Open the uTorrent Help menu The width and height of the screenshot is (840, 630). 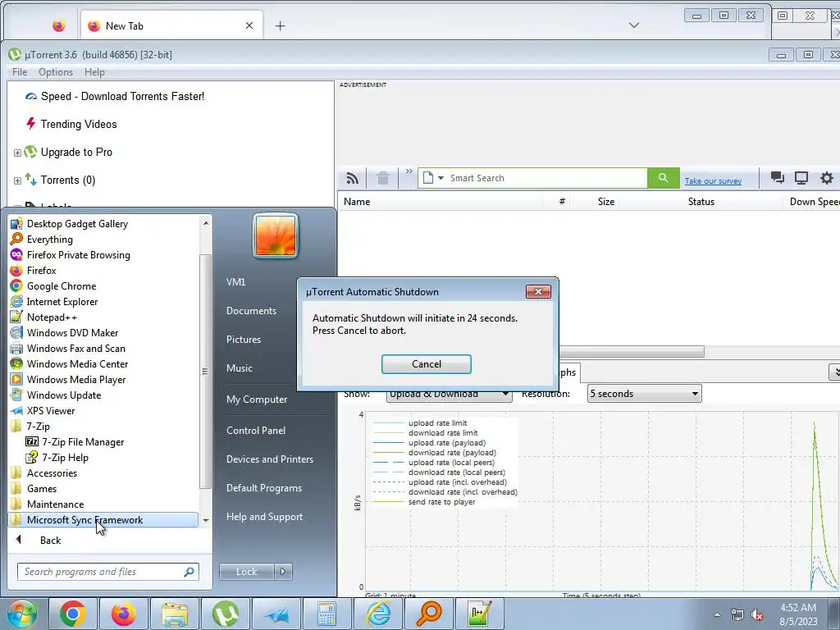[x=94, y=72]
